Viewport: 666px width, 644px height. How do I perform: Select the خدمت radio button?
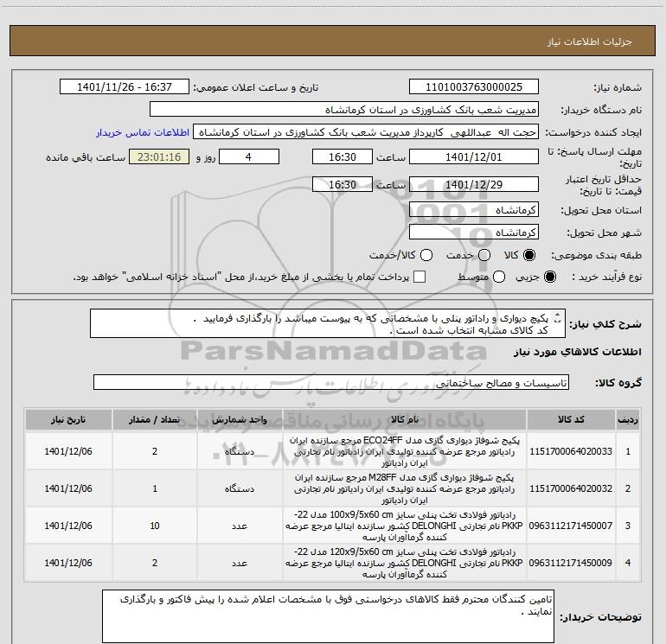point(484,255)
